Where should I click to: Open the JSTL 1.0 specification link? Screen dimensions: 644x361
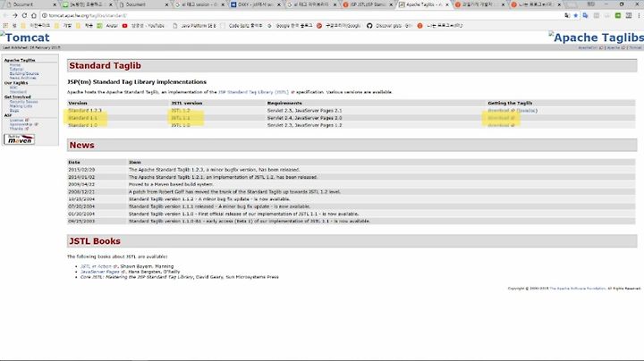point(181,125)
